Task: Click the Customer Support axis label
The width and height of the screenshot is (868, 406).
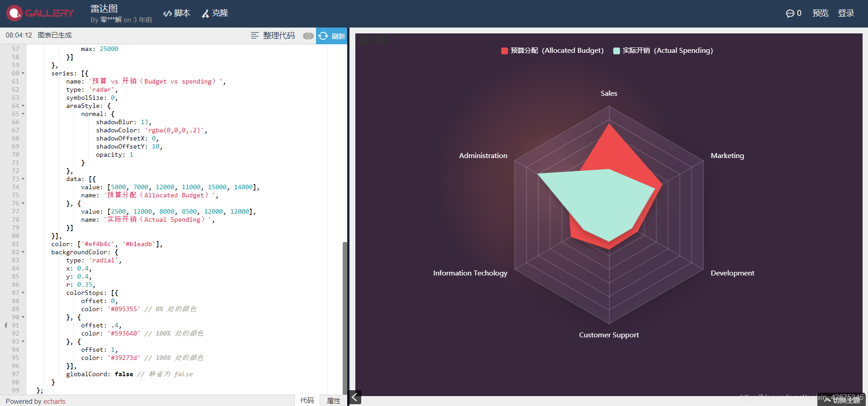Action: point(609,335)
